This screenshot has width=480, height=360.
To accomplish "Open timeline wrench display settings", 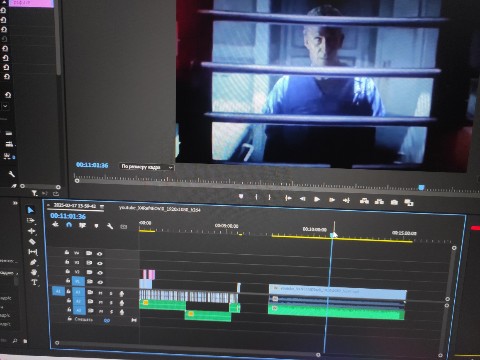I will [x=110, y=226].
